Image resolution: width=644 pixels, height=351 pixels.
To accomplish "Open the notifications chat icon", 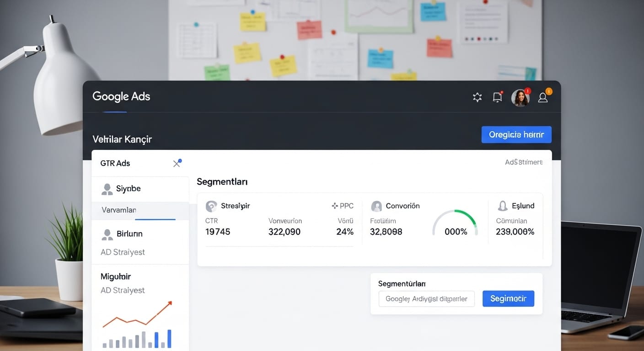I will [x=498, y=97].
